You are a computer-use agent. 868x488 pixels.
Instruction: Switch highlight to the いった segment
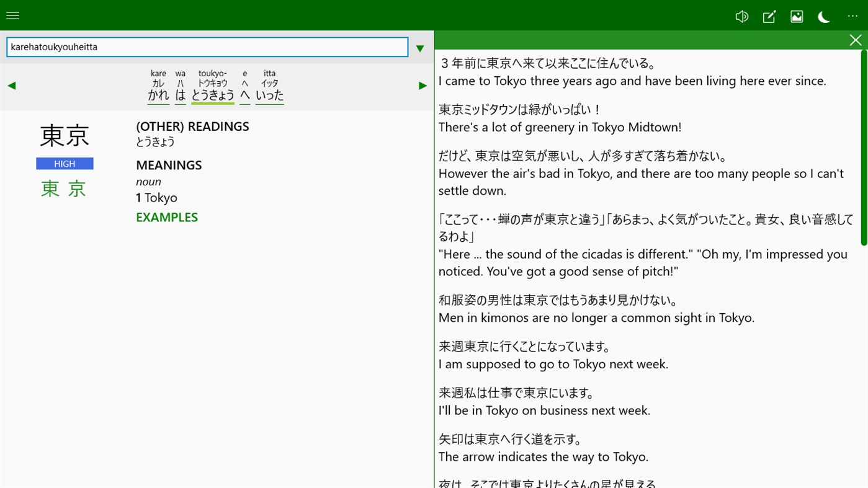pyautogui.click(x=269, y=94)
